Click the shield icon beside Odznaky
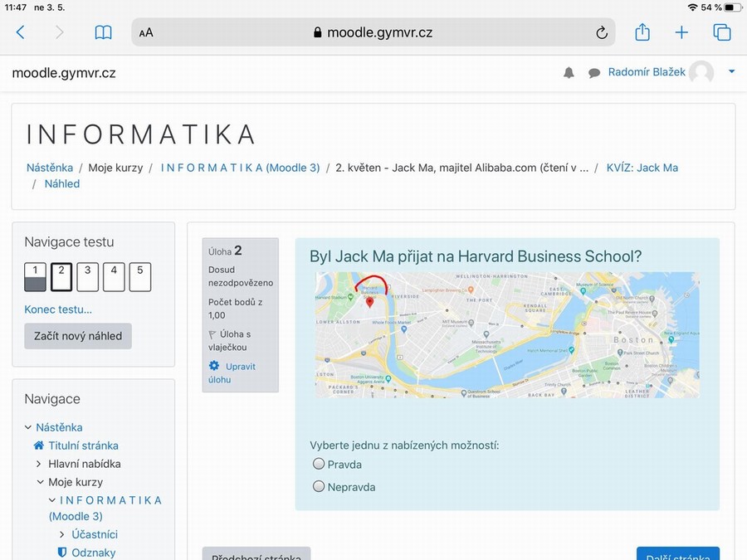 coord(62,552)
